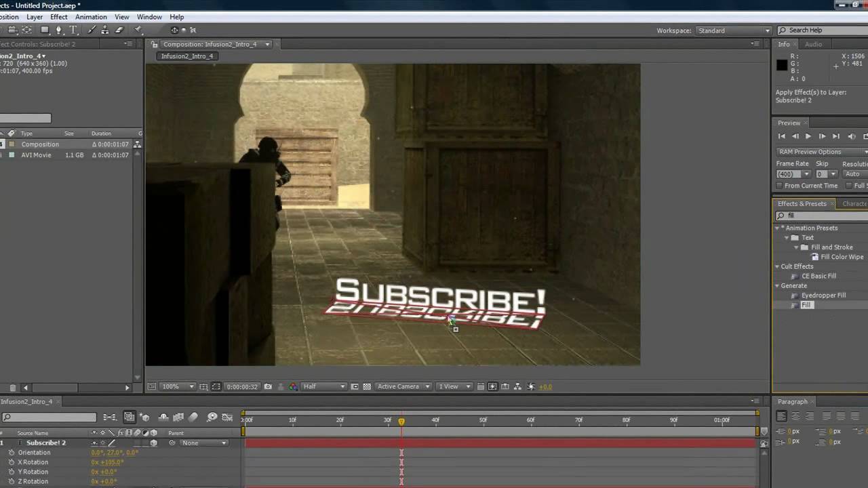Enable motion blur for timeline
This screenshot has height=488, width=868.
193,417
